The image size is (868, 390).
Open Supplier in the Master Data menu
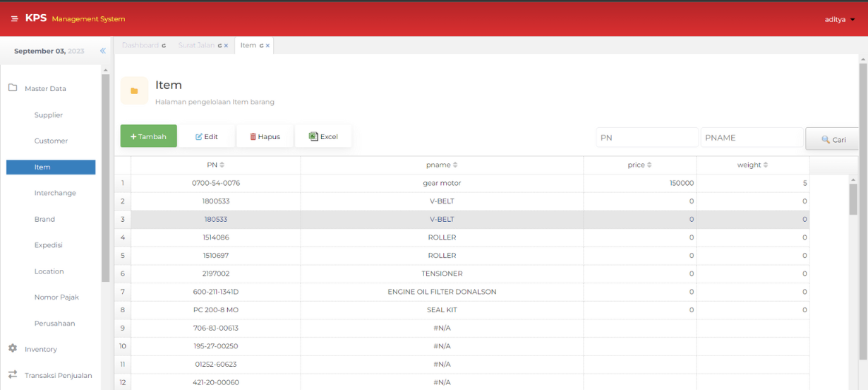point(49,115)
